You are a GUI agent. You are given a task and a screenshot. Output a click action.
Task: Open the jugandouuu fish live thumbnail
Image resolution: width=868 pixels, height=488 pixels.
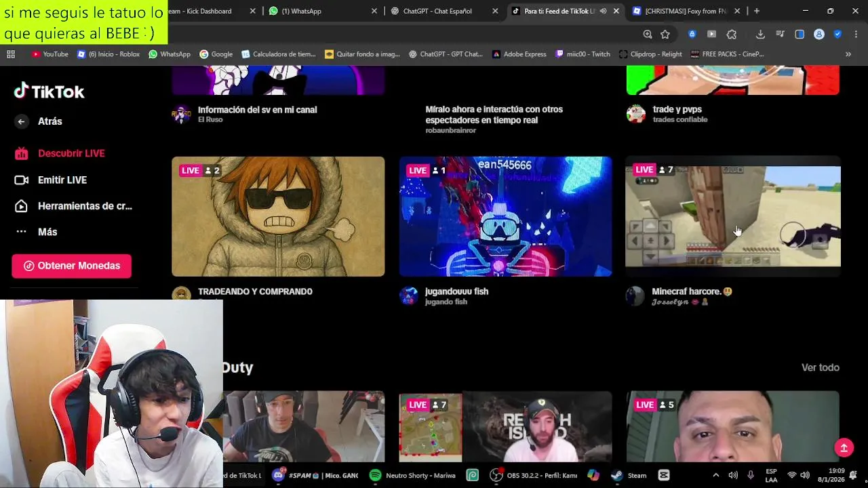[505, 216]
